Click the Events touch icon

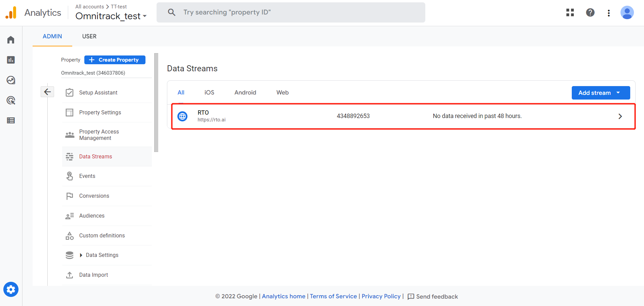tap(70, 176)
